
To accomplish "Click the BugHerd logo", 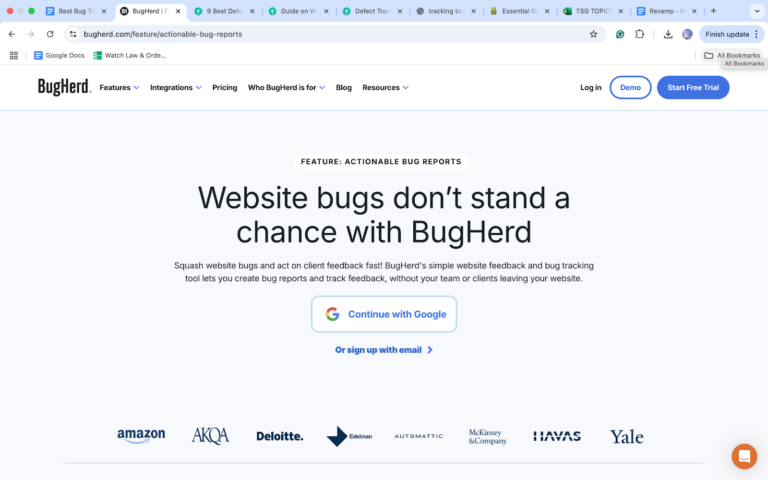I will pos(64,87).
